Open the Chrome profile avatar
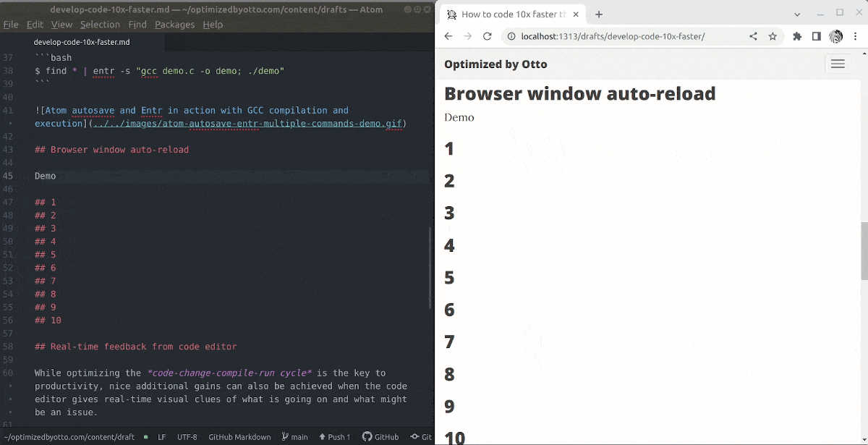 point(835,36)
